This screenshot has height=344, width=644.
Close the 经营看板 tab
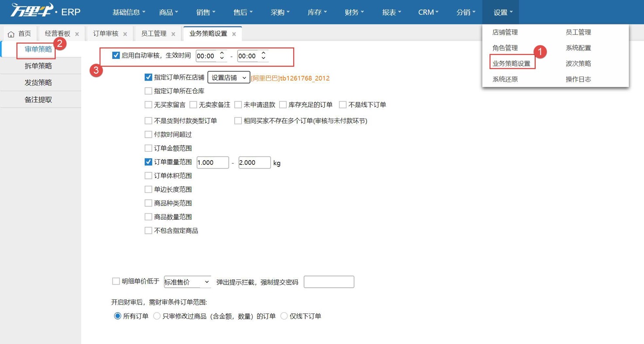coord(77,33)
